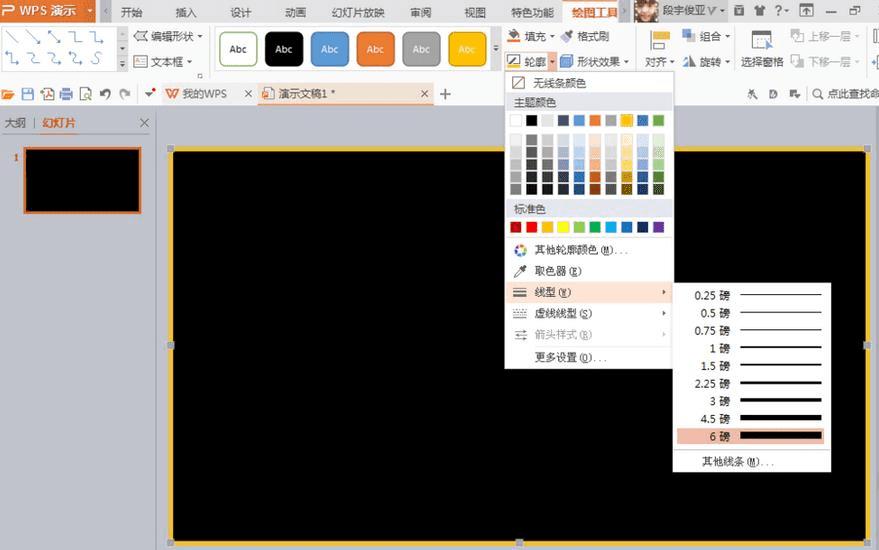Open help question mark menu
Screen dimensions: 879x550
coord(781,10)
